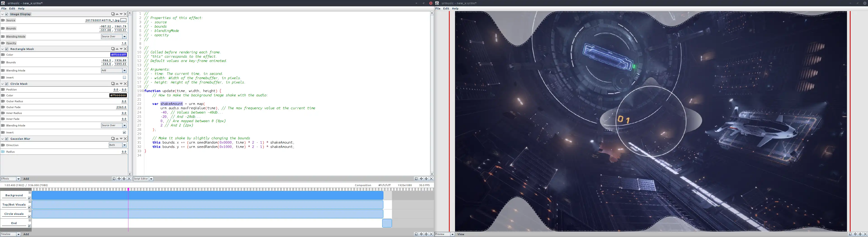Open Circle Mask color #ff000000 swatch
This screenshot has width=868, height=237.
[x=118, y=95]
